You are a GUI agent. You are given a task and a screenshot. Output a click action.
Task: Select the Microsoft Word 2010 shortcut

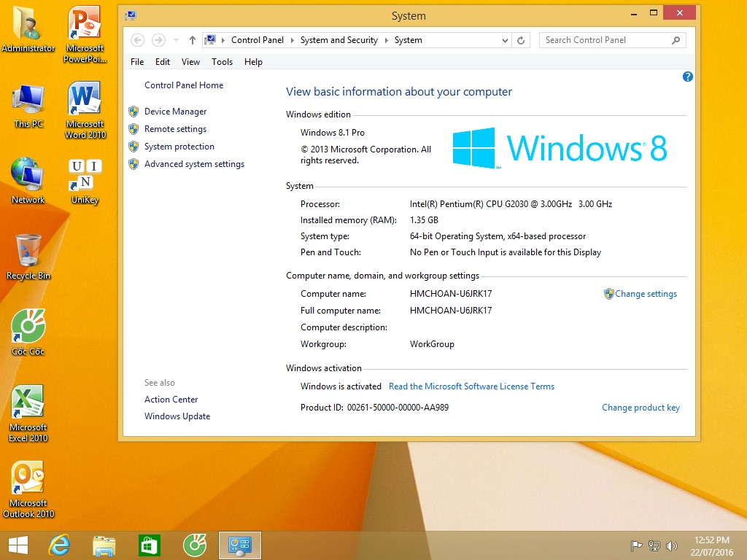tap(85, 109)
